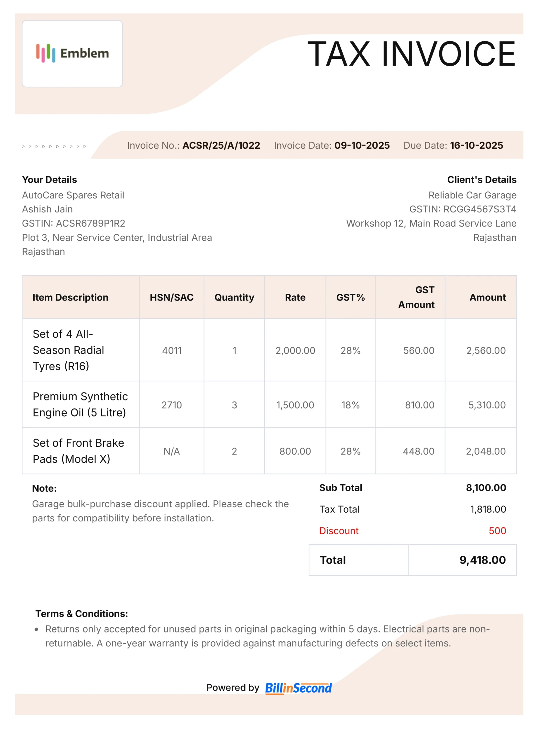Click the invoice date 09-10-2025

[x=362, y=145]
